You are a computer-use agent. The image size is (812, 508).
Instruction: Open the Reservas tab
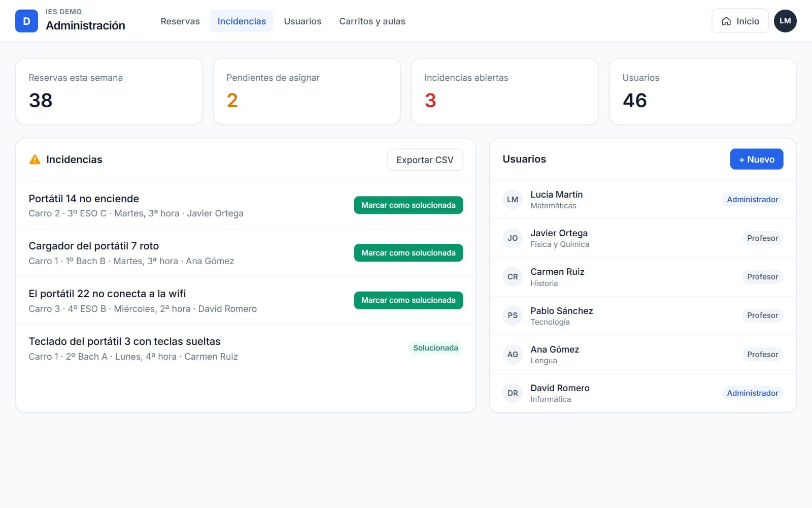[x=180, y=21]
